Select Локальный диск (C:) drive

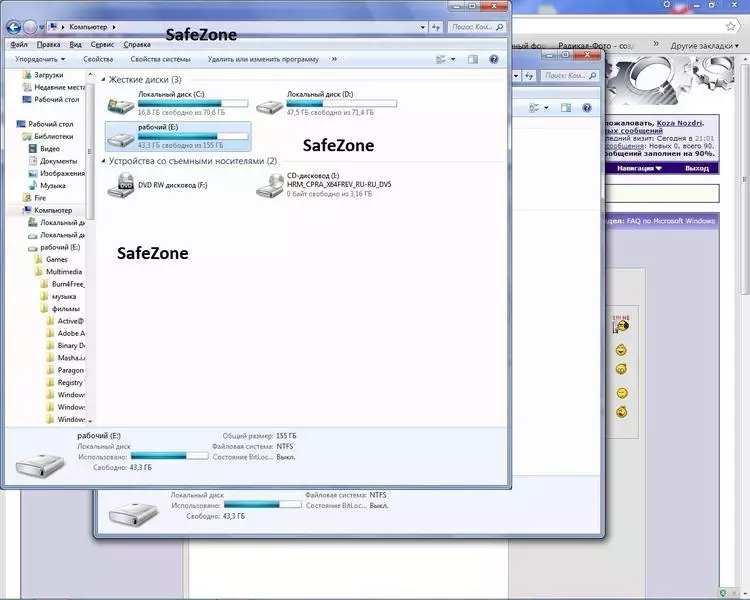(178, 103)
